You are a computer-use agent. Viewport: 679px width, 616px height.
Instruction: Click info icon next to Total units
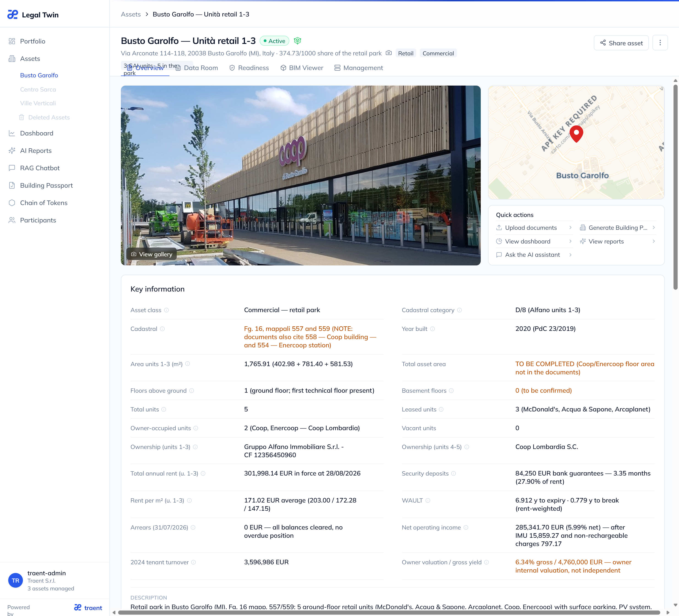pyautogui.click(x=164, y=409)
